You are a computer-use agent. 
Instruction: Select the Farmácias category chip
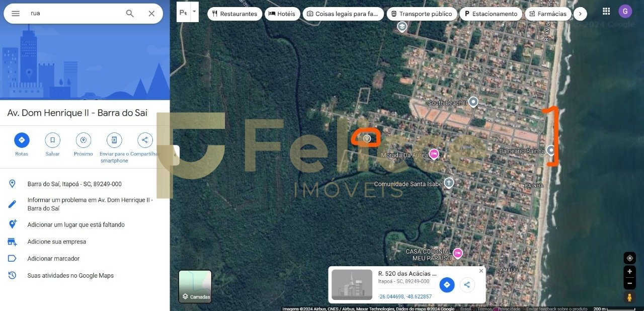[547, 14]
